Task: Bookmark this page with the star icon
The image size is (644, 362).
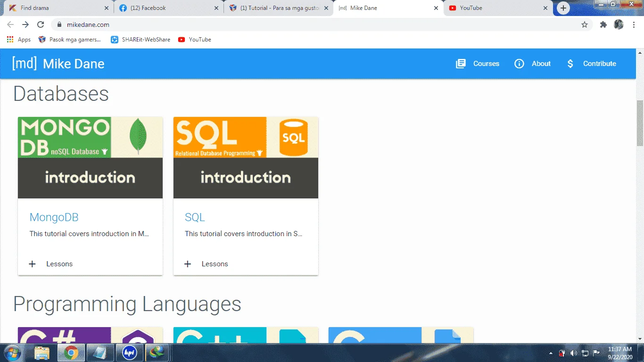Action: point(585,25)
